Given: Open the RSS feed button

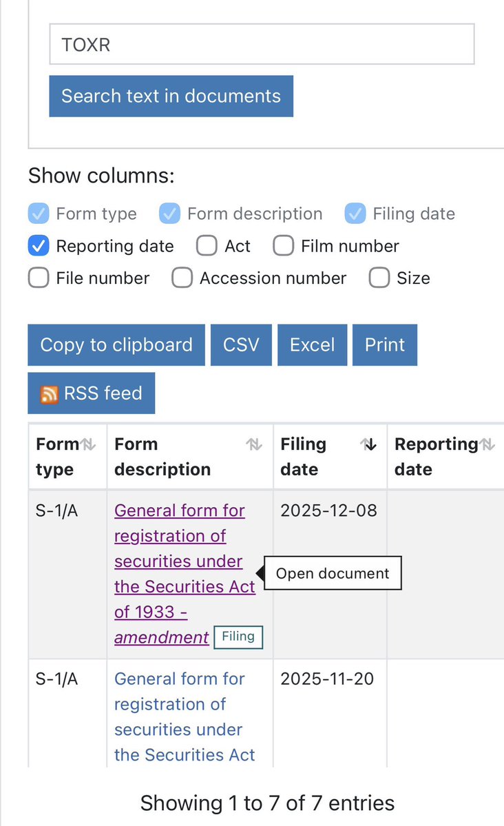Looking at the screenshot, I should click(92, 393).
